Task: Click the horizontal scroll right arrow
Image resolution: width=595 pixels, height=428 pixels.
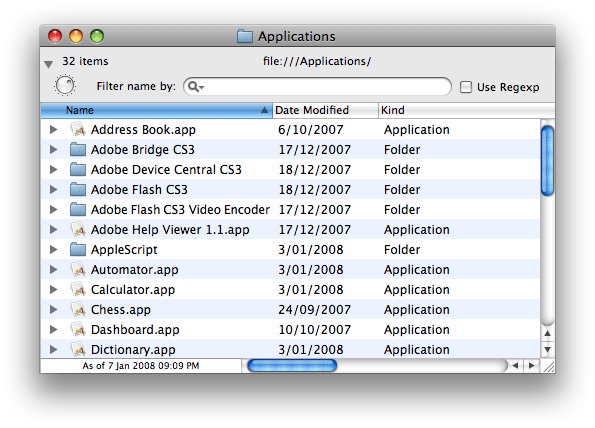Action: 532,366
